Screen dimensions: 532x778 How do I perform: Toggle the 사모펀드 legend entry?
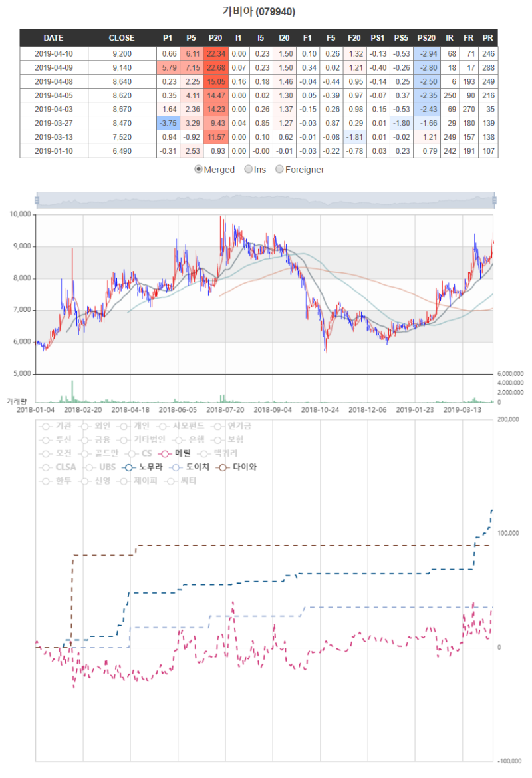[x=180, y=426]
